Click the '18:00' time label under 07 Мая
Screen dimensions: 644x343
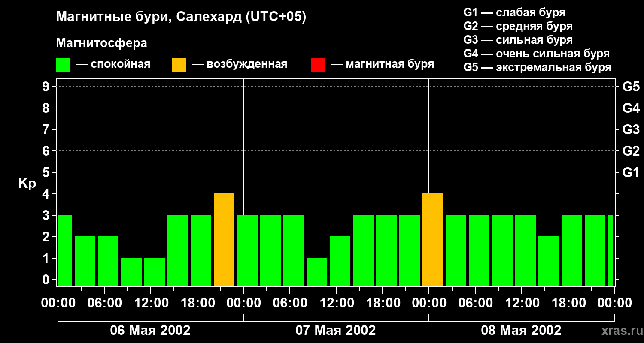383,303
